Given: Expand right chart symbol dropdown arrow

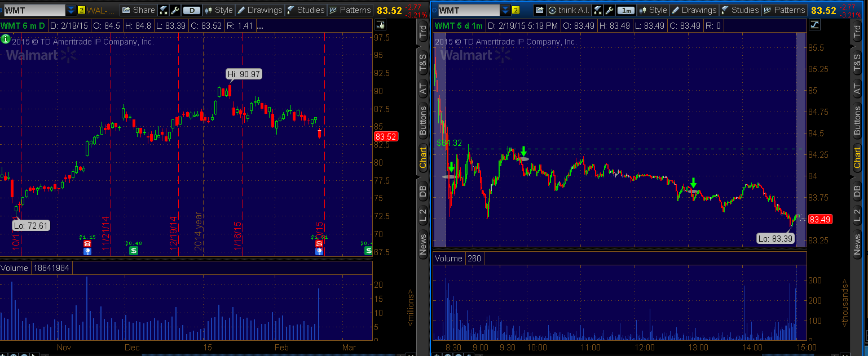Looking at the screenshot, I should 505,10.
